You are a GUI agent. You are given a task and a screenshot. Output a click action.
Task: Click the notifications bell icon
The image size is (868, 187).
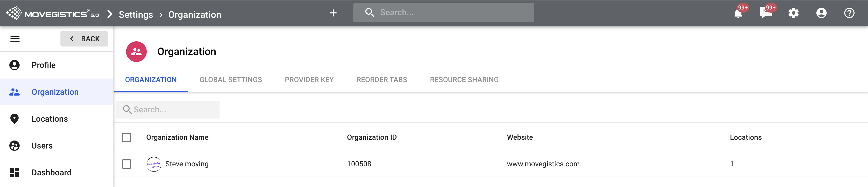[x=738, y=13]
